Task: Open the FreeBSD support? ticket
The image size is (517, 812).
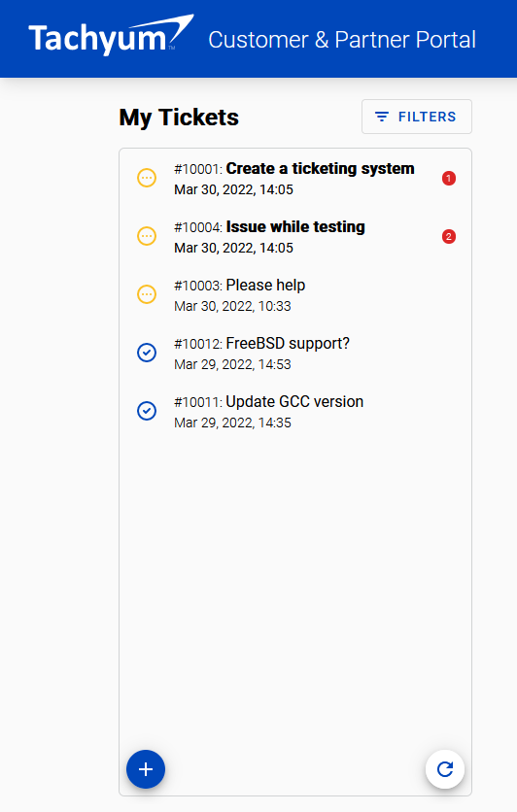Action: click(295, 354)
